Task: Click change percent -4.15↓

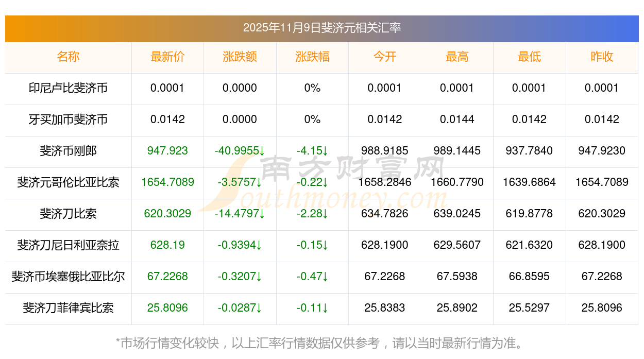Action: tap(312, 151)
